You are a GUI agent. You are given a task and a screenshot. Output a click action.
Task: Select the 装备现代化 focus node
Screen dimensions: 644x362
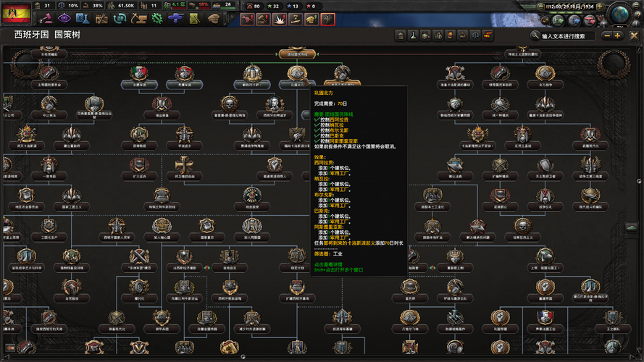(117, 321)
